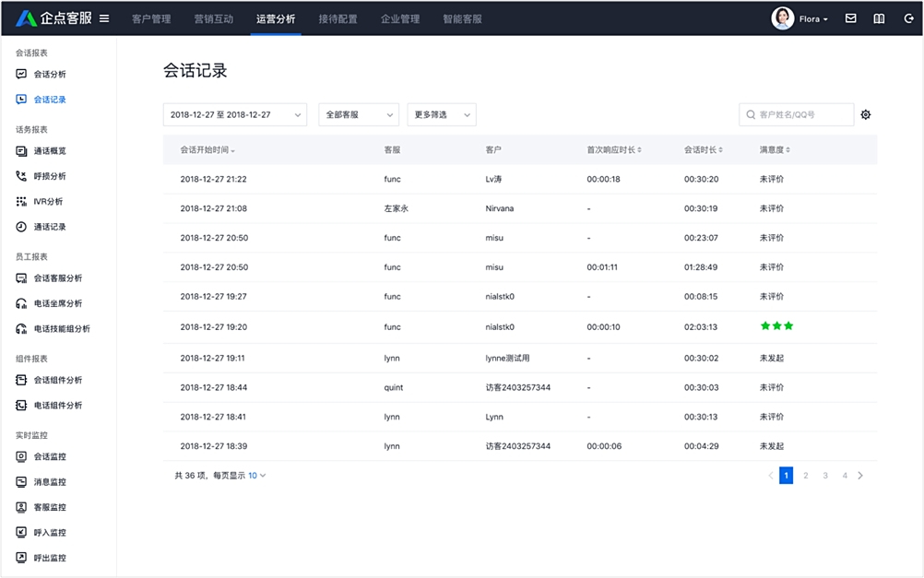Screen dimensions: 924x578
Task: Go to page 3 of the results
Action: point(825,475)
